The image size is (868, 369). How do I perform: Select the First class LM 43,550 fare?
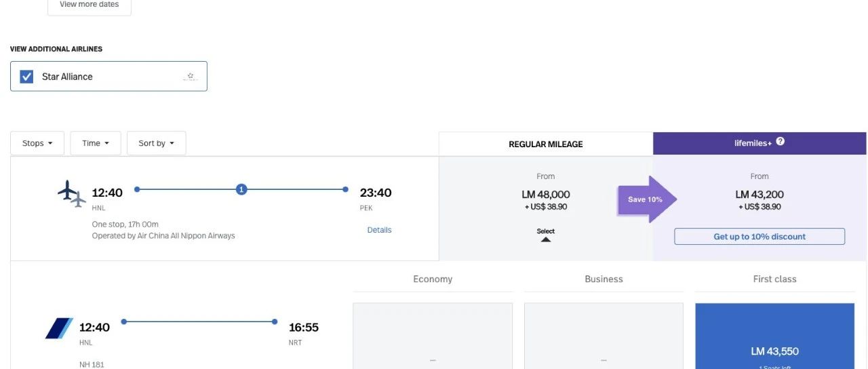click(774, 351)
